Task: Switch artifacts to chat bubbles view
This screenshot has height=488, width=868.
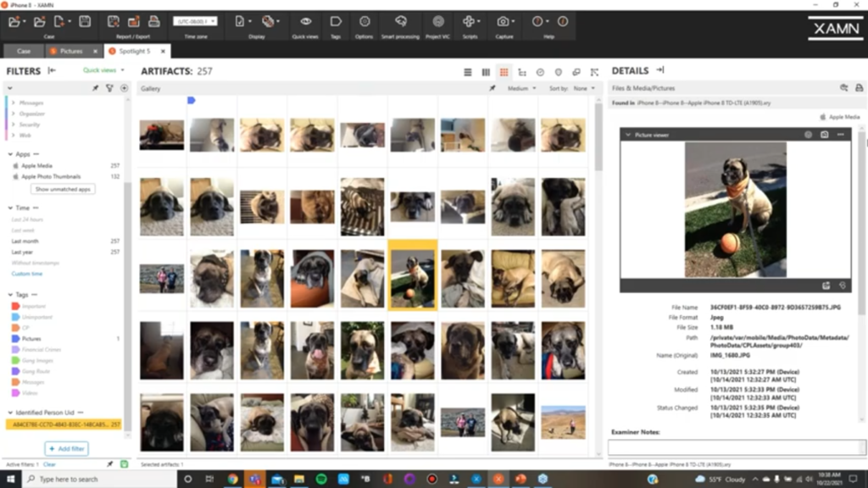Action: [576, 72]
